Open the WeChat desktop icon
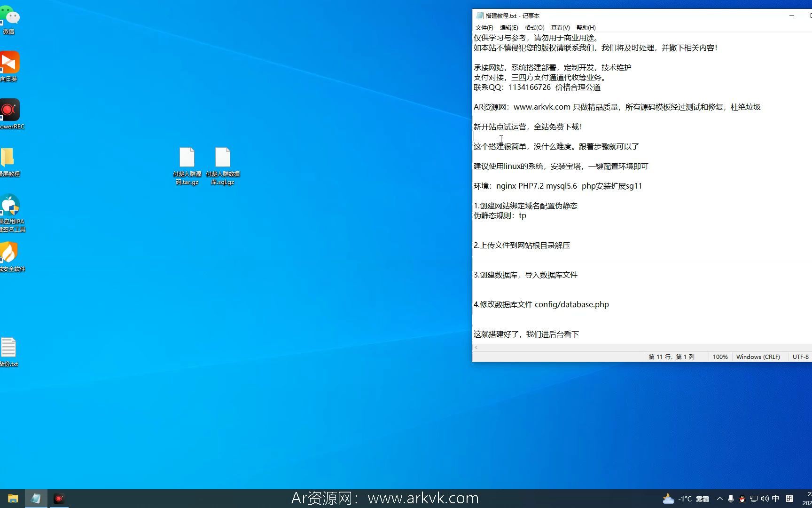 pyautogui.click(x=9, y=21)
